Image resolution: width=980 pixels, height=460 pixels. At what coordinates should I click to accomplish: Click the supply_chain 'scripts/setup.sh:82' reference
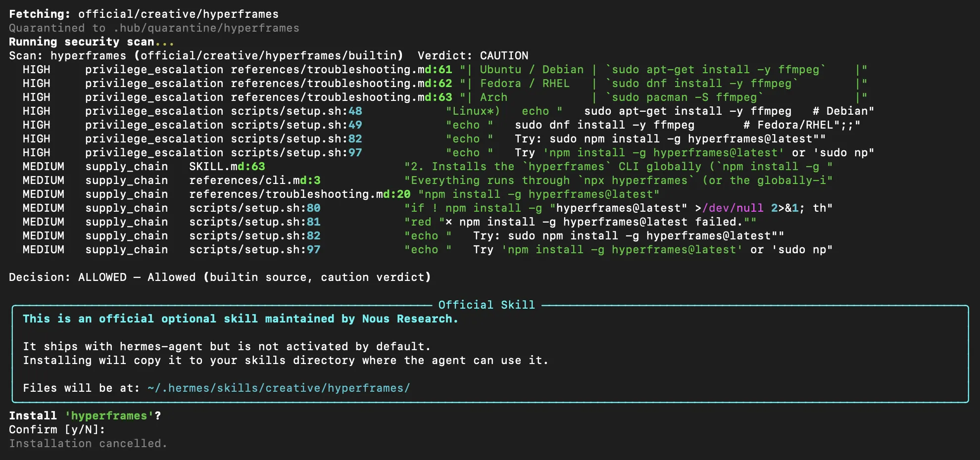coord(255,236)
